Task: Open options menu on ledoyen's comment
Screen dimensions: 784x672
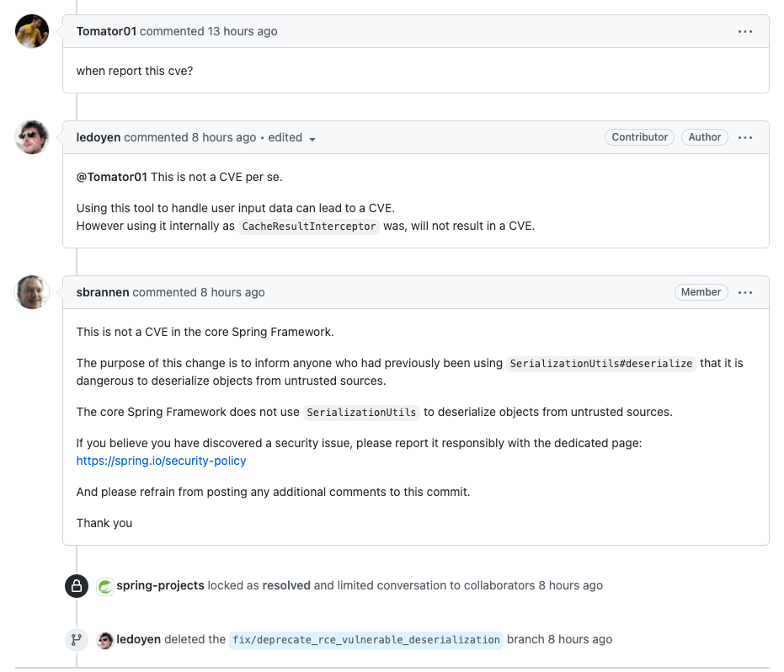Action: [745, 138]
